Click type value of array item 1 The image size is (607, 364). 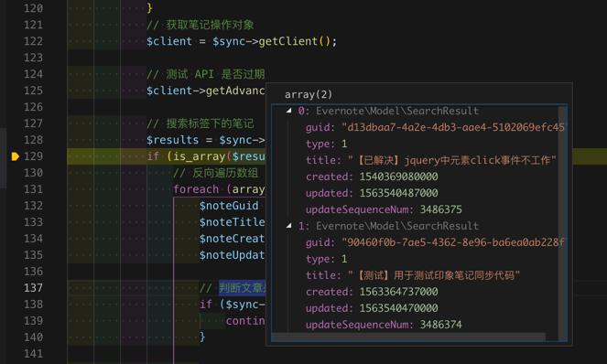344,259
